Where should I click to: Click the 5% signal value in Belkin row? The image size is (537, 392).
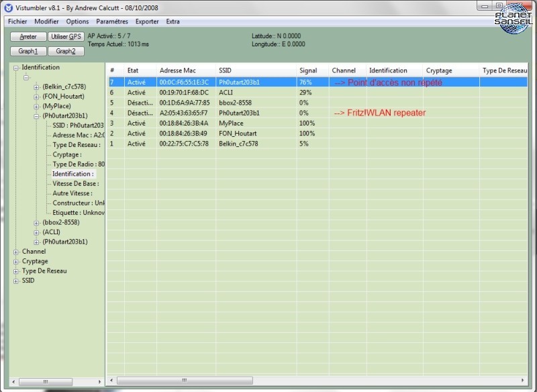304,144
